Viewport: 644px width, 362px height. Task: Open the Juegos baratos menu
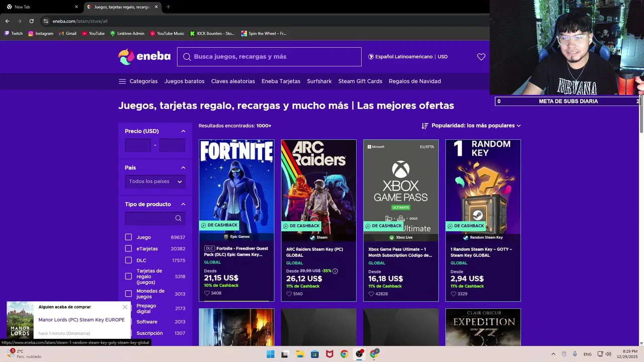[x=184, y=81]
